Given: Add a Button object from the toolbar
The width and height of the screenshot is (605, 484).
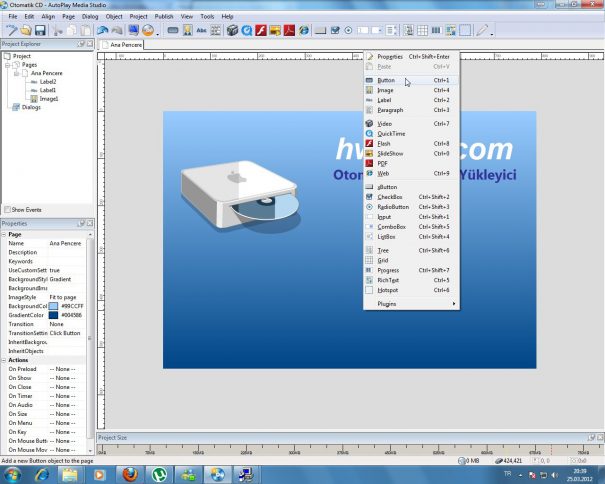Looking at the screenshot, I should click(173, 30).
